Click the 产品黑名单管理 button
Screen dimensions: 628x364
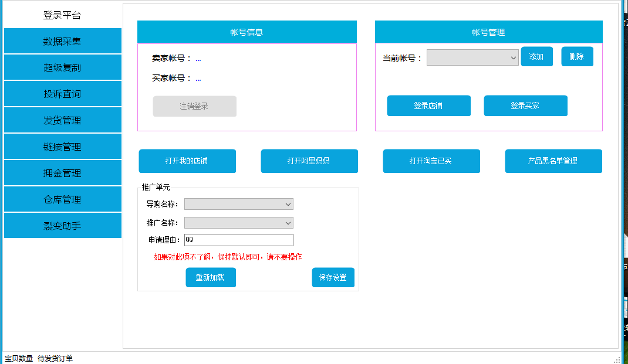click(553, 161)
